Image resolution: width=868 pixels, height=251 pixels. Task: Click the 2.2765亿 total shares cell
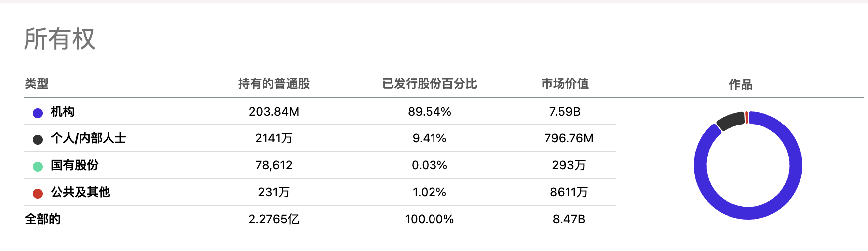pos(274,219)
